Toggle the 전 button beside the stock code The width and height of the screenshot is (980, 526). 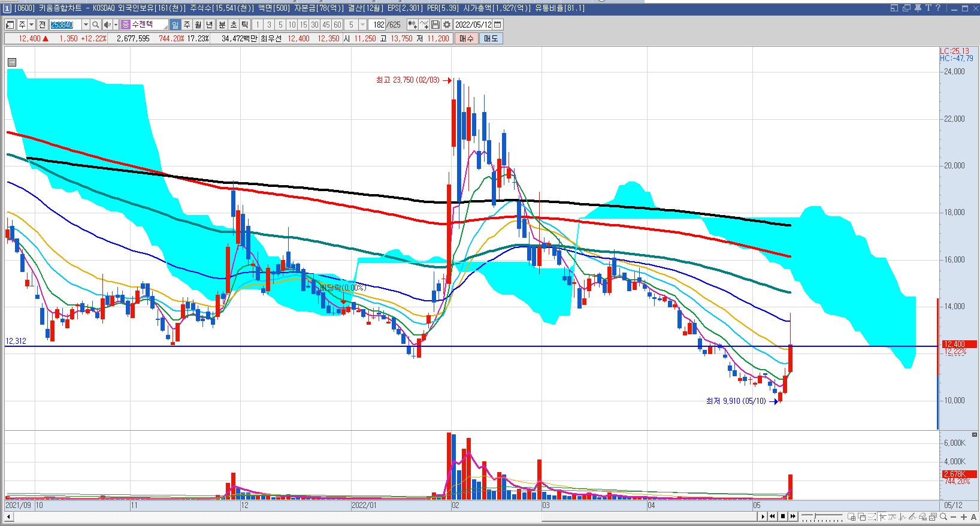click(42, 25)
